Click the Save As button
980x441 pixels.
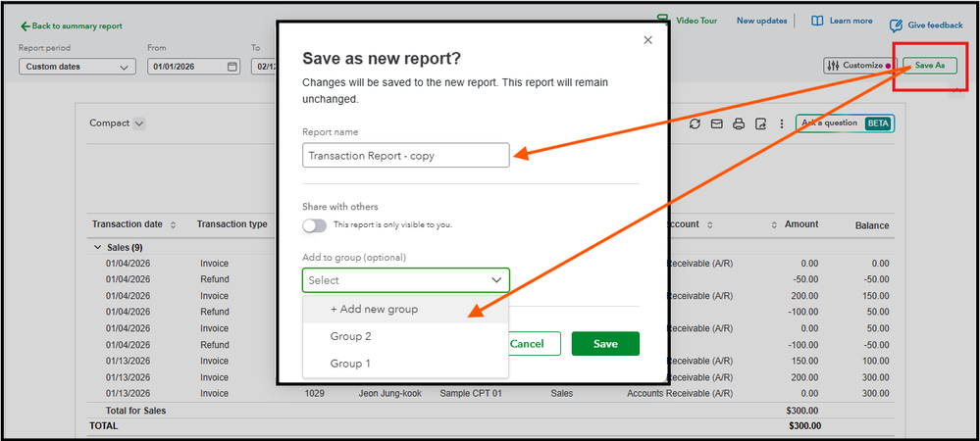click(x=930, y=66)
